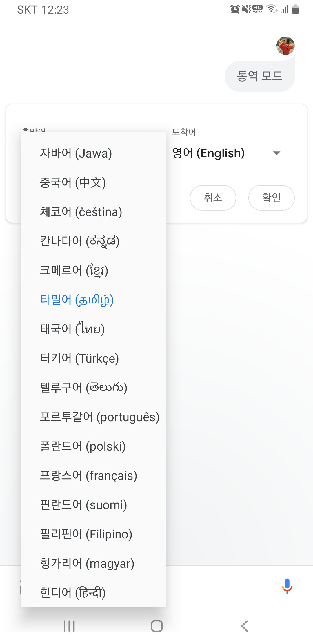The image size is (313, 644).
Task: Tap the Wi-Fi status icon
Action: pos(272,9)
